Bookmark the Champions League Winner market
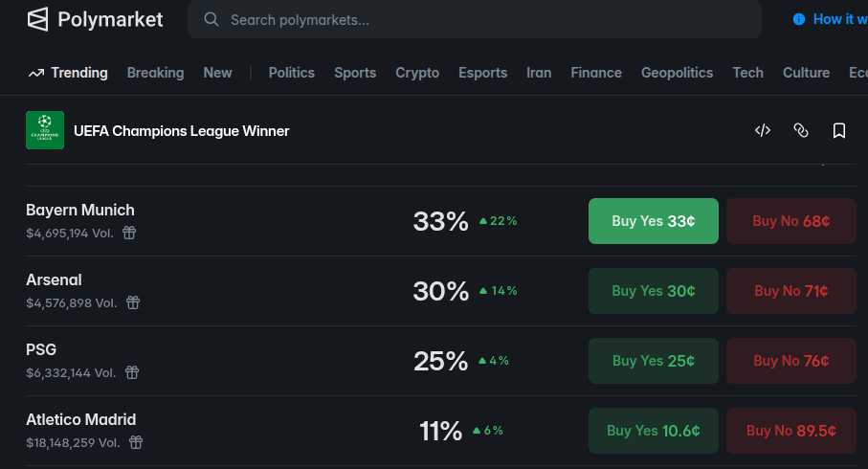Viewport: 868px width, 469px height. tap(839, 130)
